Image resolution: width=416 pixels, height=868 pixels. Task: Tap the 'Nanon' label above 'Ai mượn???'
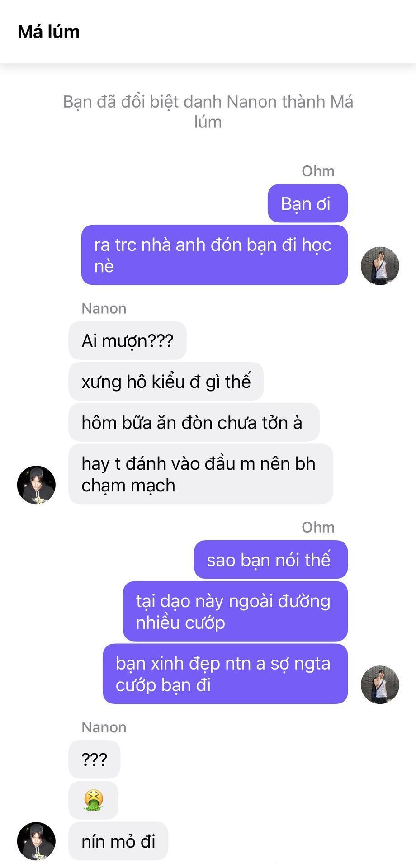point(104,308)
